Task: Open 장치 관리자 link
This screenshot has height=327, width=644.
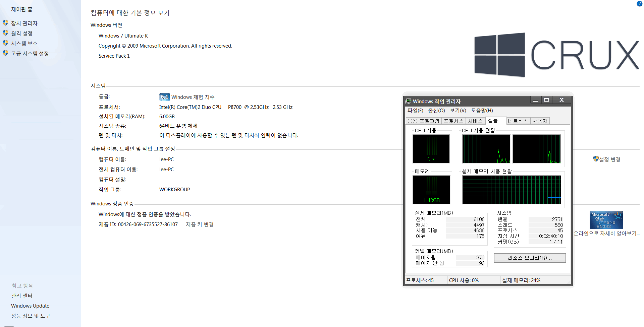Action: coord(24,23)
